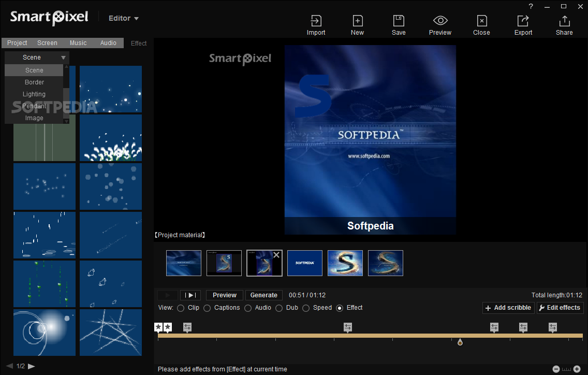Remove the selected material thumbnail with X
Viewport: 588px width, 375px height.
pos(276,255)
